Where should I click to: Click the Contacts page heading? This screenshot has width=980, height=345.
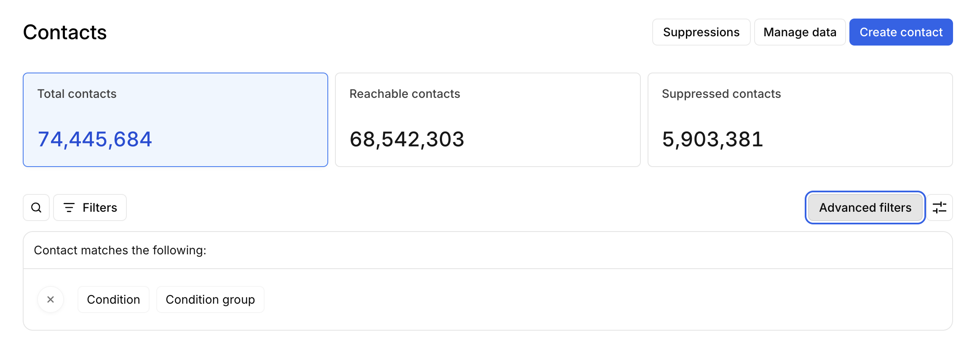65,32
